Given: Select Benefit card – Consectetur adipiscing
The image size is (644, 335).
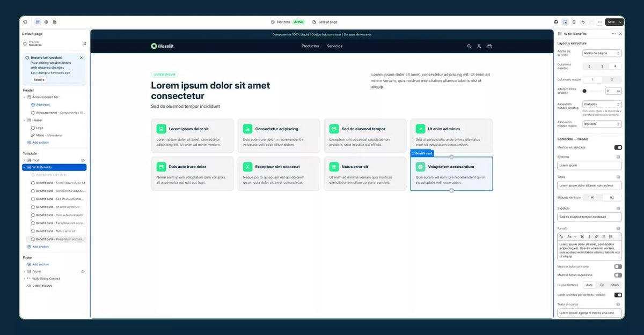Looking at the screenshot, I should coord(58,191).
